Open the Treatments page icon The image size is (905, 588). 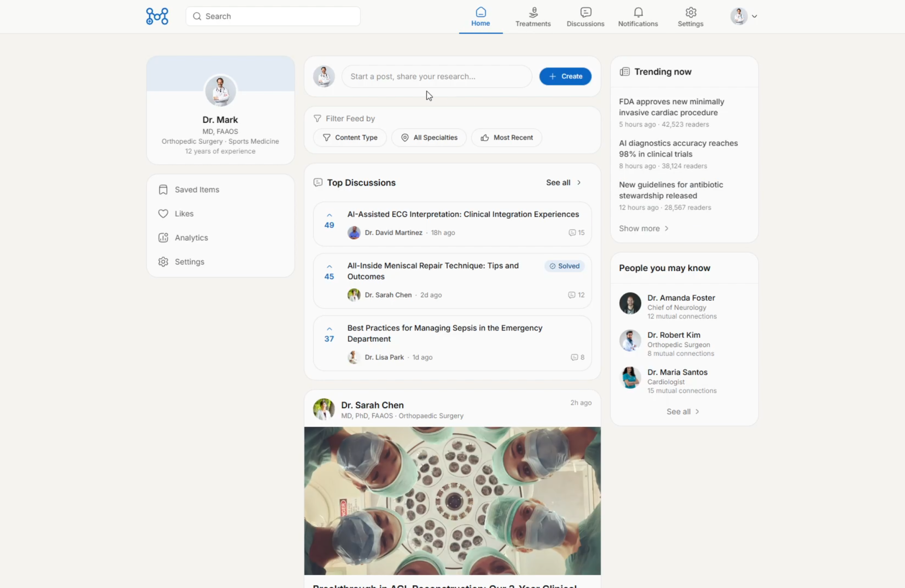[x=533, y=12]
